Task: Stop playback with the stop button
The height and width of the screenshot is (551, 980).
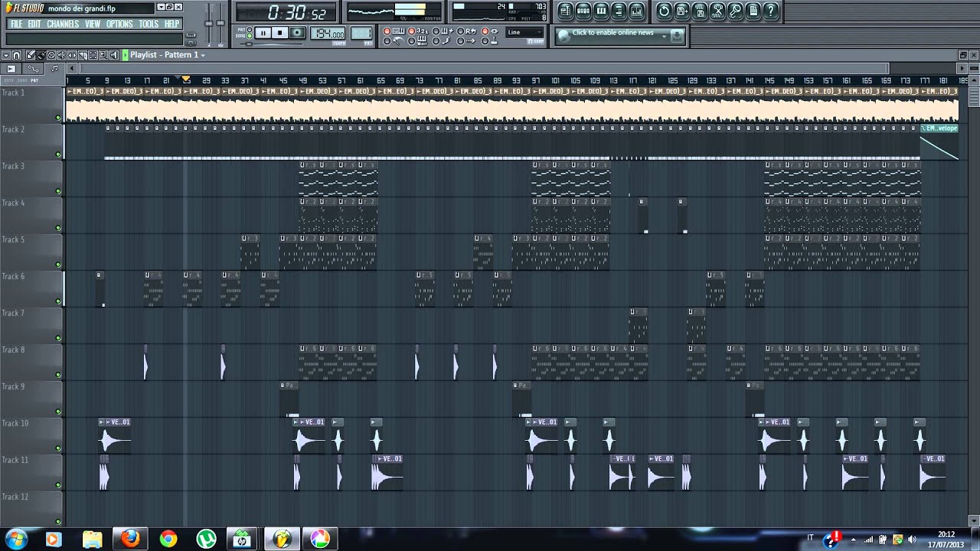Action: click(280, 33)
